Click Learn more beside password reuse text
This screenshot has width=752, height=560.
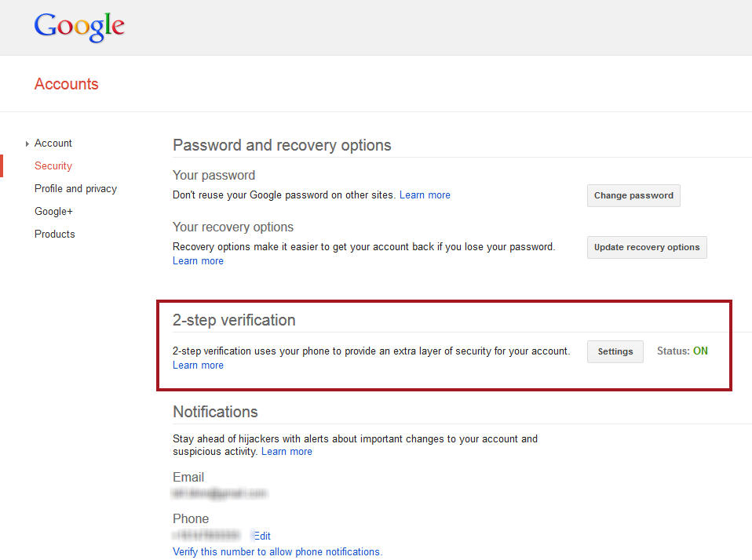pyautogui.click(x=425, y=195)
